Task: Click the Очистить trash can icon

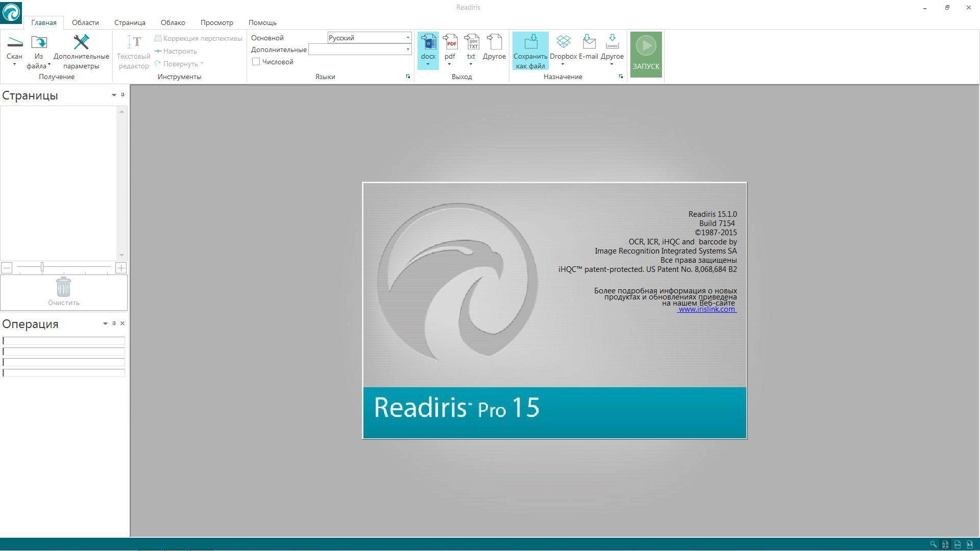Action: [64, 287]
